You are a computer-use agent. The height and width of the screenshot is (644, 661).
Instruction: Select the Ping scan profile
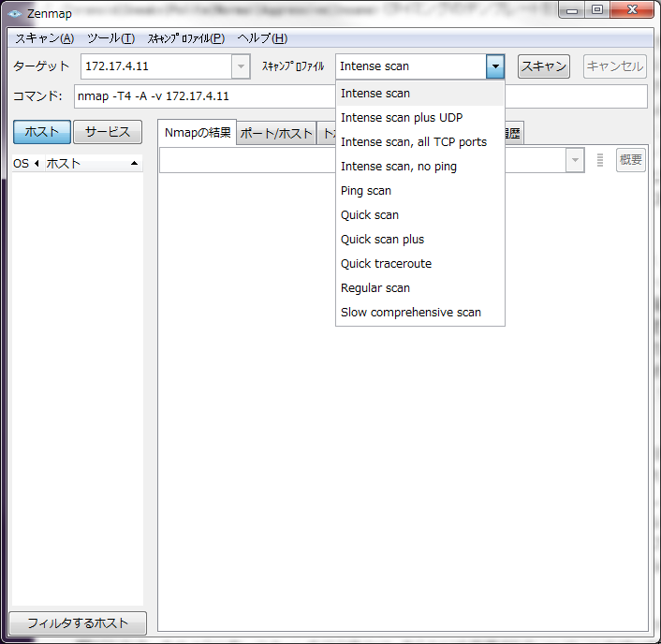point(420,191)
